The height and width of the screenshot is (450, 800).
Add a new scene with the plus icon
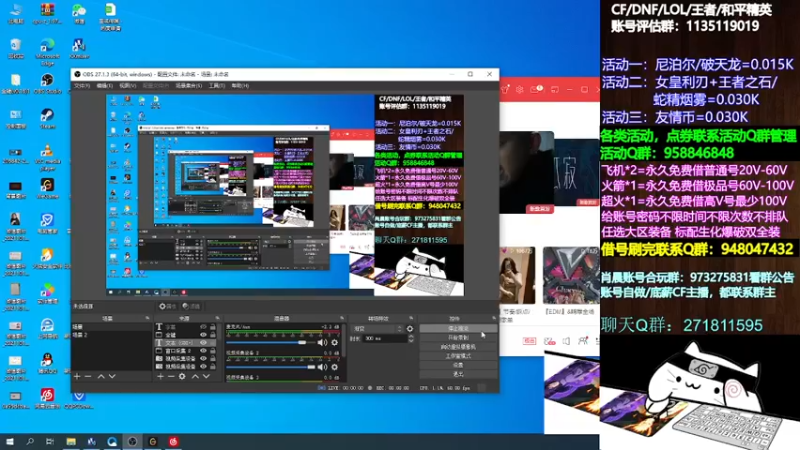pos(77,377)
